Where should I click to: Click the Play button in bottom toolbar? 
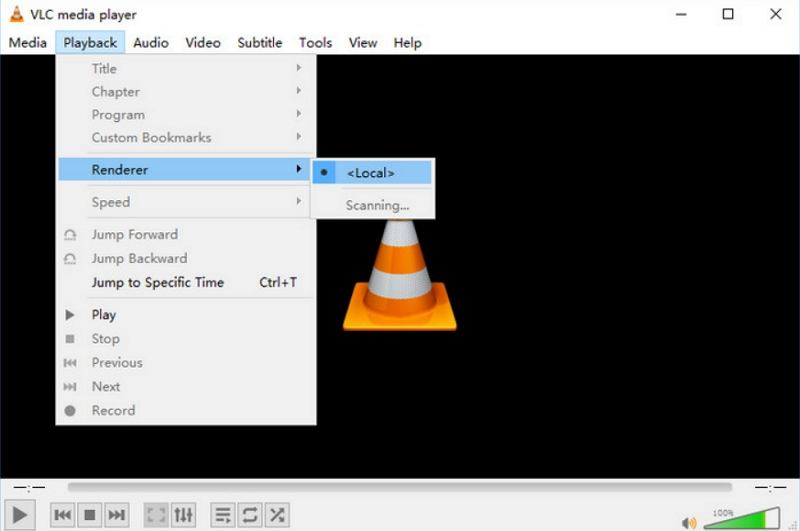20,515
